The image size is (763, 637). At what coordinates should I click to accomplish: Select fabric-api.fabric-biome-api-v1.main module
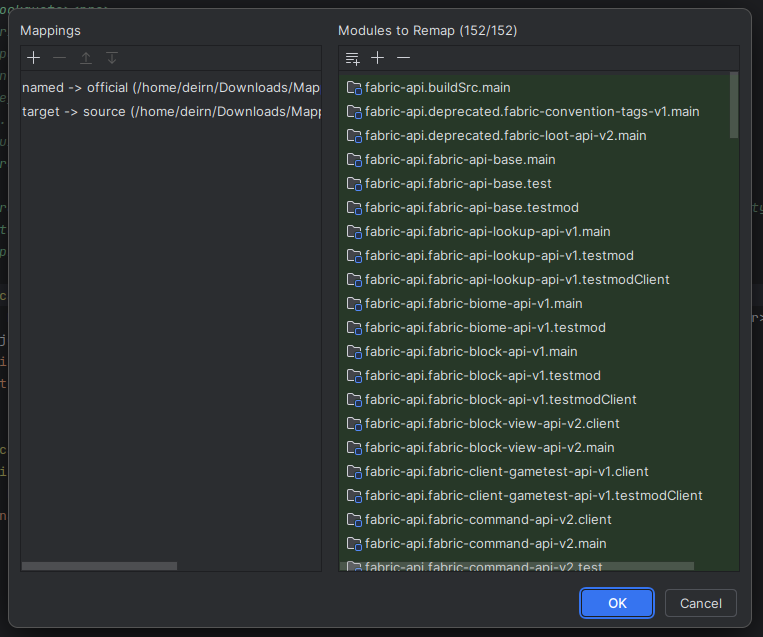[474, 304]
